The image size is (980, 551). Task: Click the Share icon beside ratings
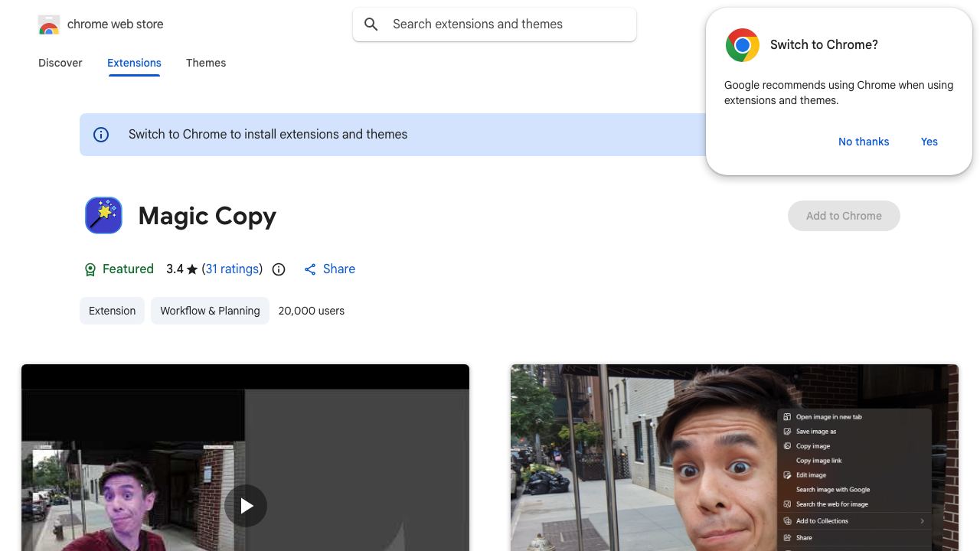click(310, 269)
